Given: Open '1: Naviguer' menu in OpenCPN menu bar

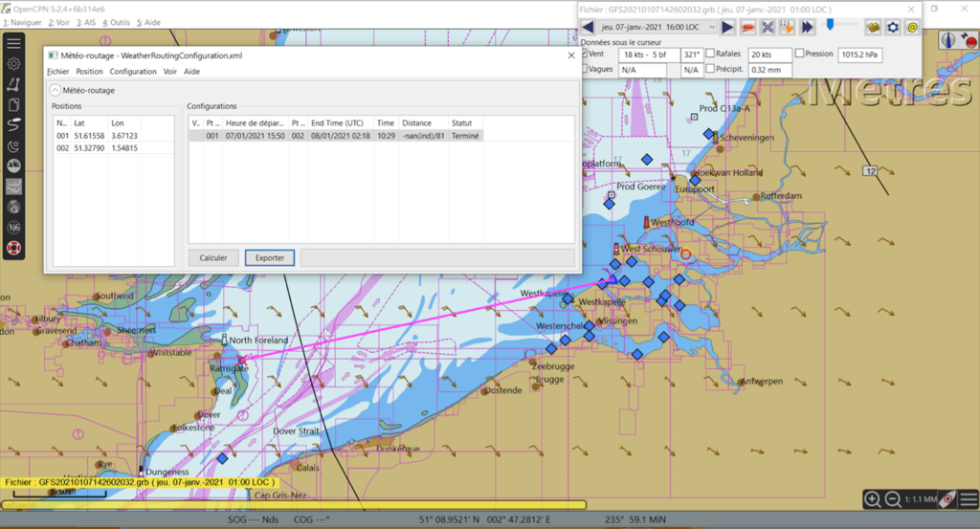Looking at the screenshot, I should (x=23, y=23).
